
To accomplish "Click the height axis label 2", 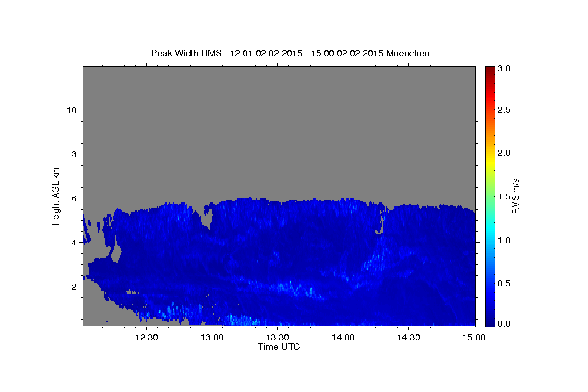I will point(74,287).
